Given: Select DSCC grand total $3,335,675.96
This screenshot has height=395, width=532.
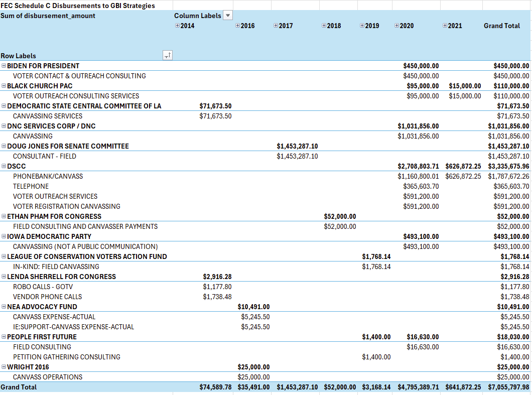Looking at the screenshot, I should [x=508, y=166].
